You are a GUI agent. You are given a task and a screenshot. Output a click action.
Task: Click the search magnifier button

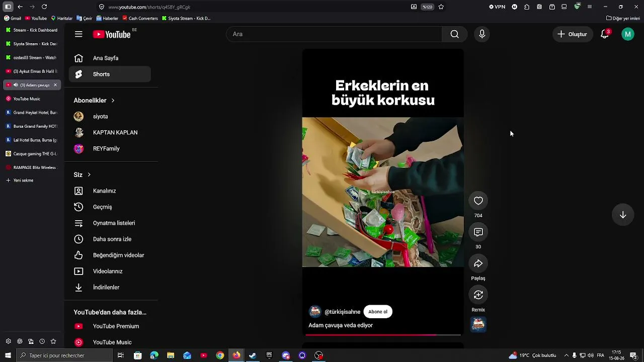(455, 34)
